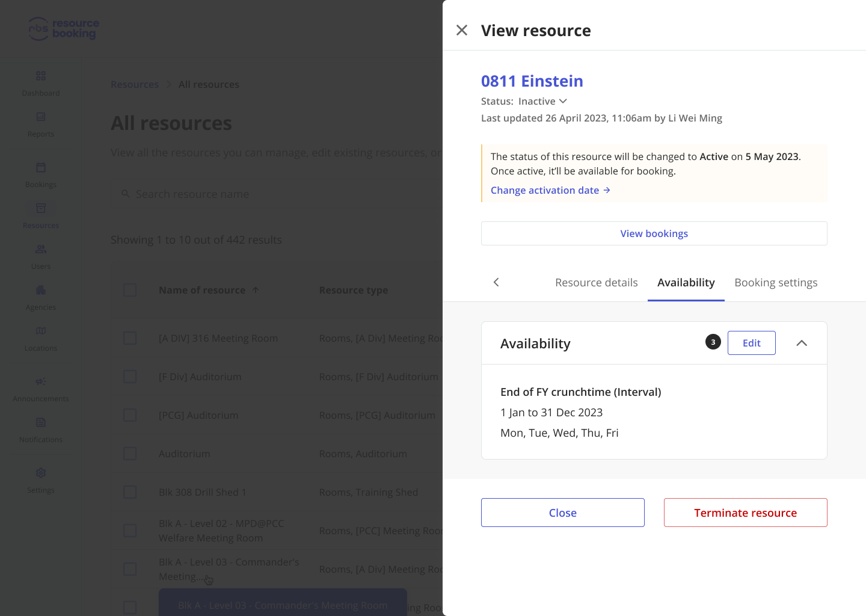Open the Agencies sidebar icon

pos(40,289)
